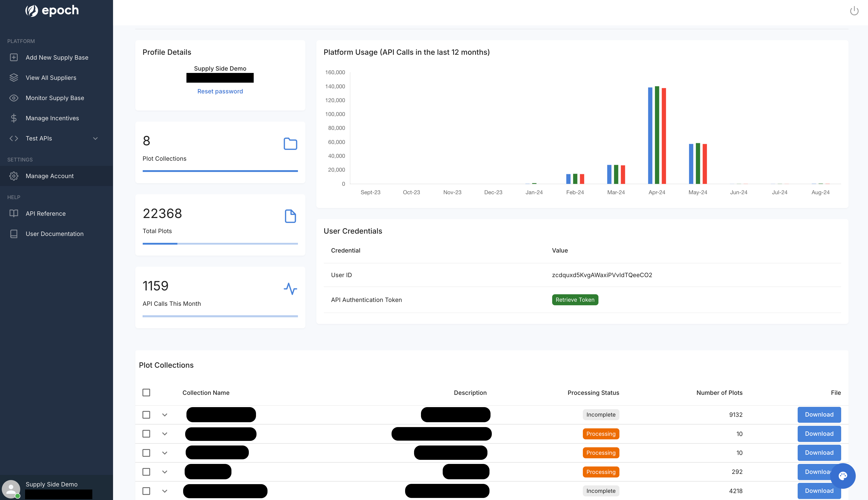The width and height of the screenshot is (868, 500).
Task: Open the theme palette floating button
Action: pos(843,476)
